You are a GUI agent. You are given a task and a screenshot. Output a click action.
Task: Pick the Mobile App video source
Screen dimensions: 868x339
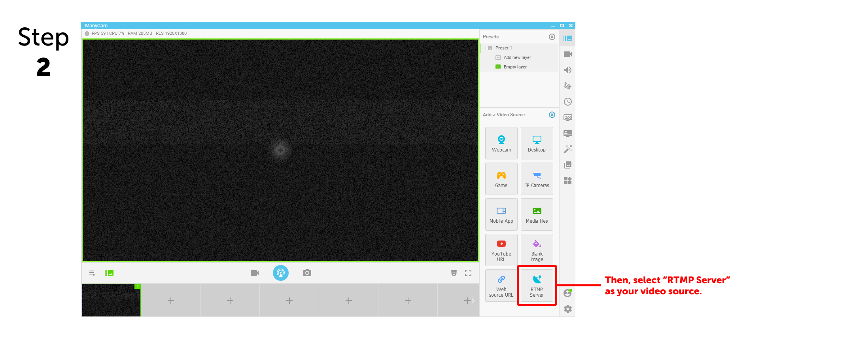point(501,214)
